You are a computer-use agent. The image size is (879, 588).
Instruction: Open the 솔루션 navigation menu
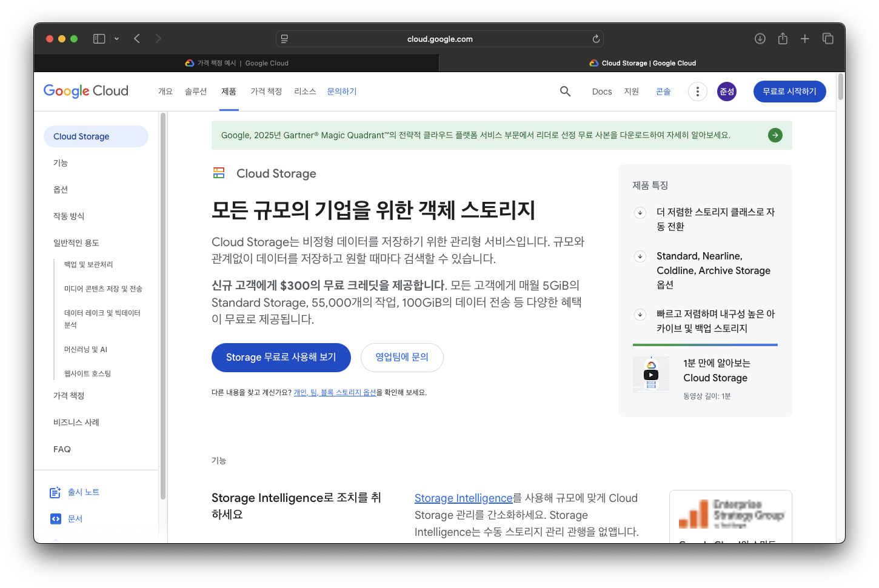(x=196, y=92)
